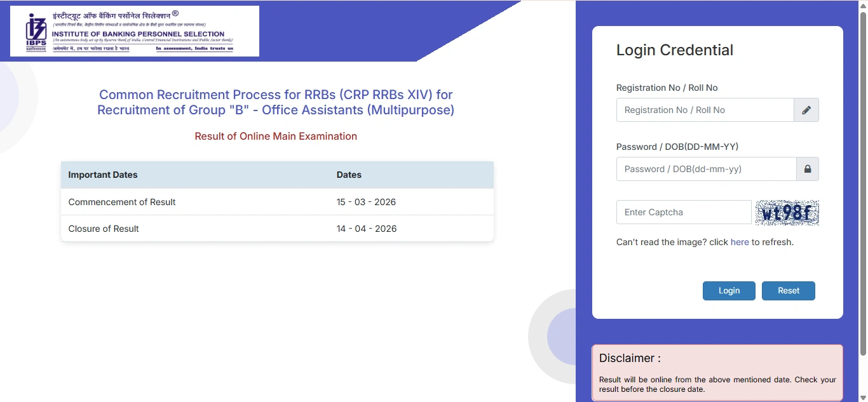Select the date 15 - 03 - 2026
Viewport: 868px width, 402px height.
click(x=366, y=201)
